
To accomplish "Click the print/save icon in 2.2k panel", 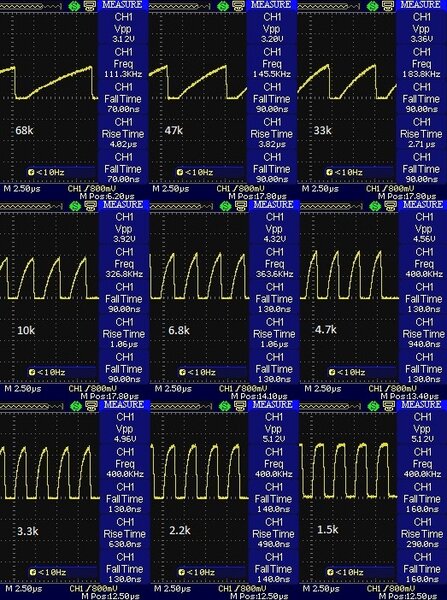I will (240, 406).
